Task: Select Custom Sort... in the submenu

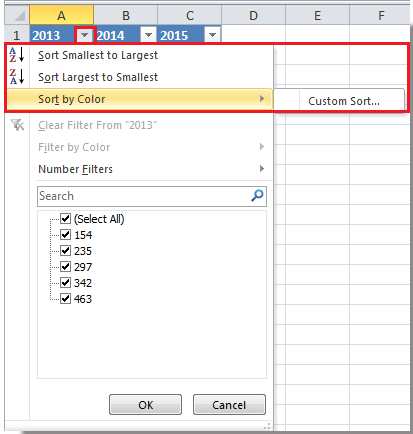Action: 343,101
